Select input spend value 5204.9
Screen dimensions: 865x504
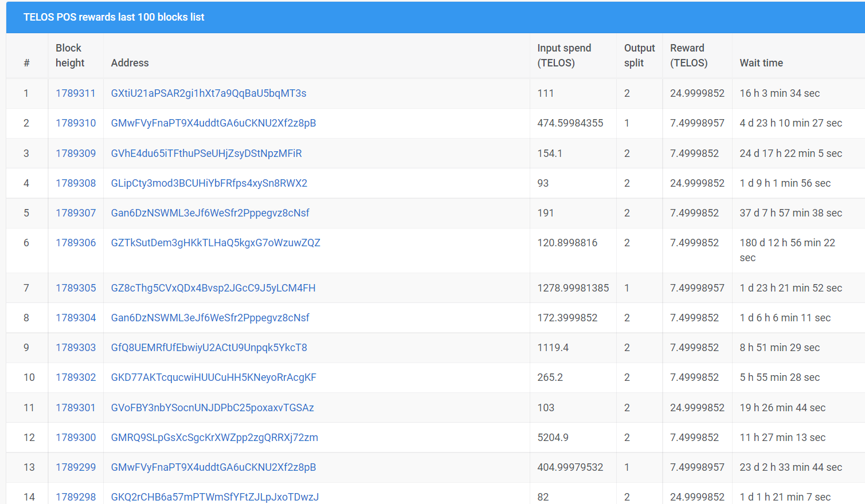pos(553,438)
